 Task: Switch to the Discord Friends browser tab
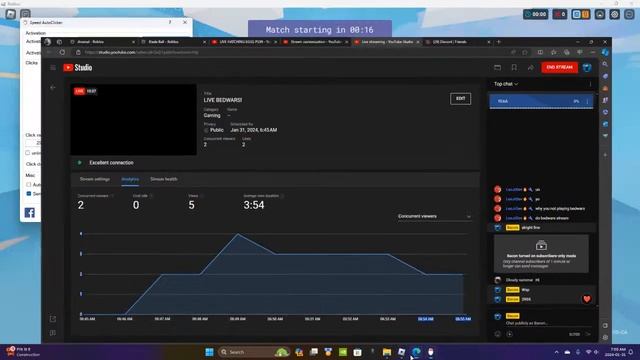point(457,42)
